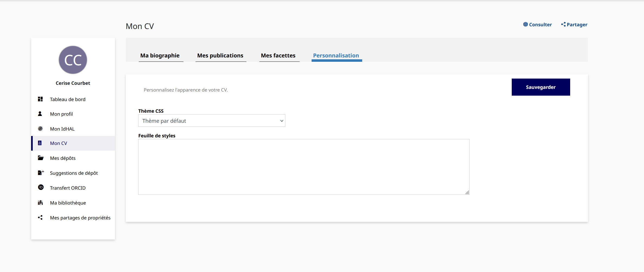Select Mon CV sidebar entry
Screen dimensions: 644x272
(x=73, y=143)
